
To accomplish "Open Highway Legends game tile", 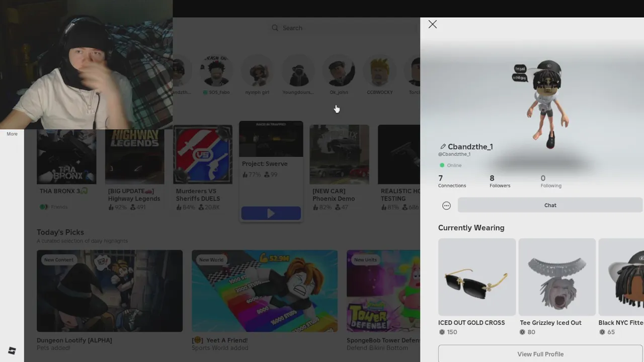I will (x=134, y=157).
